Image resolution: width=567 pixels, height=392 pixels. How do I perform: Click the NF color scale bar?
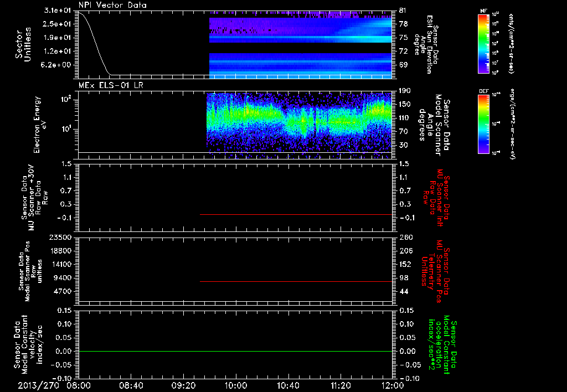click(x=484, y=44)
